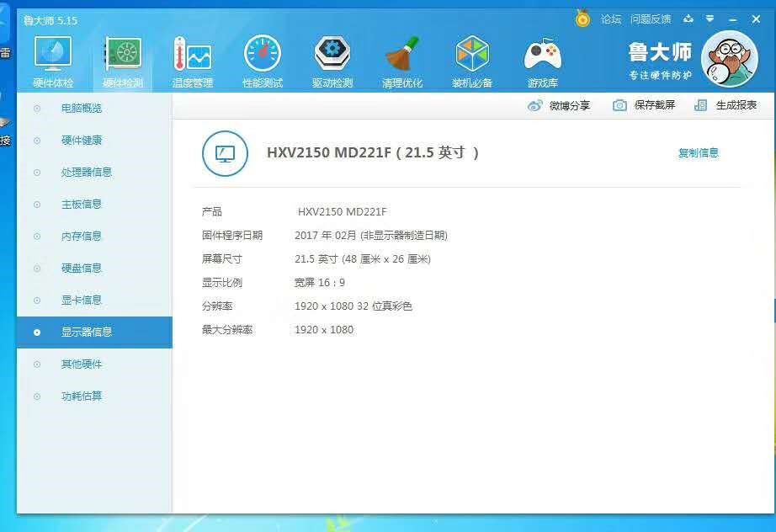This screenshot has height=532, width=776.
Task: Click 复制信息 copy info link
Action: coord(699,153)
